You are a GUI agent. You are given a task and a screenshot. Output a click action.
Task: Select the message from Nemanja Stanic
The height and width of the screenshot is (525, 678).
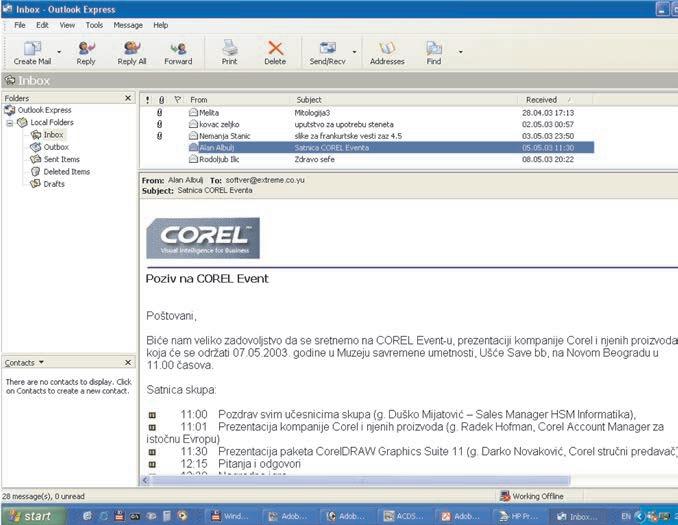coord(367,136)
